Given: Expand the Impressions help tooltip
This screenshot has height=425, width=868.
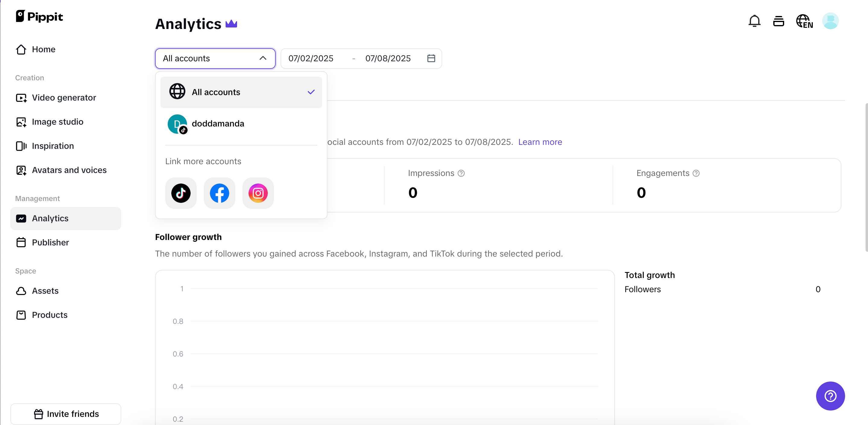Looking at the screenshot, I should [461, 173].
